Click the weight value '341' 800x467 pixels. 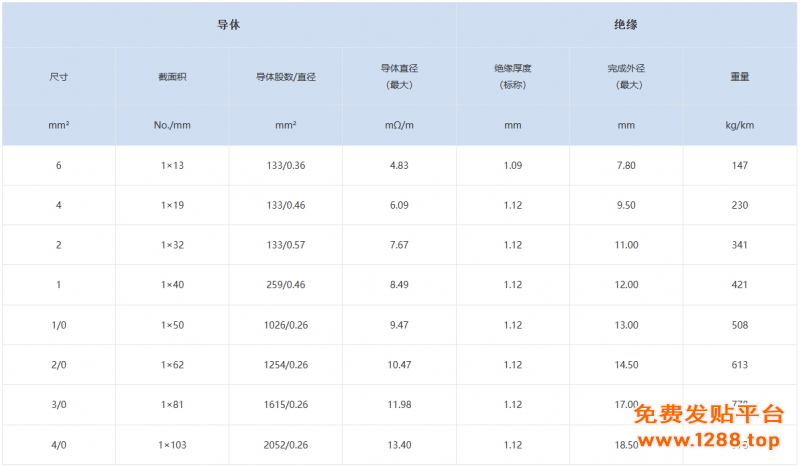[x=740, y=245]
